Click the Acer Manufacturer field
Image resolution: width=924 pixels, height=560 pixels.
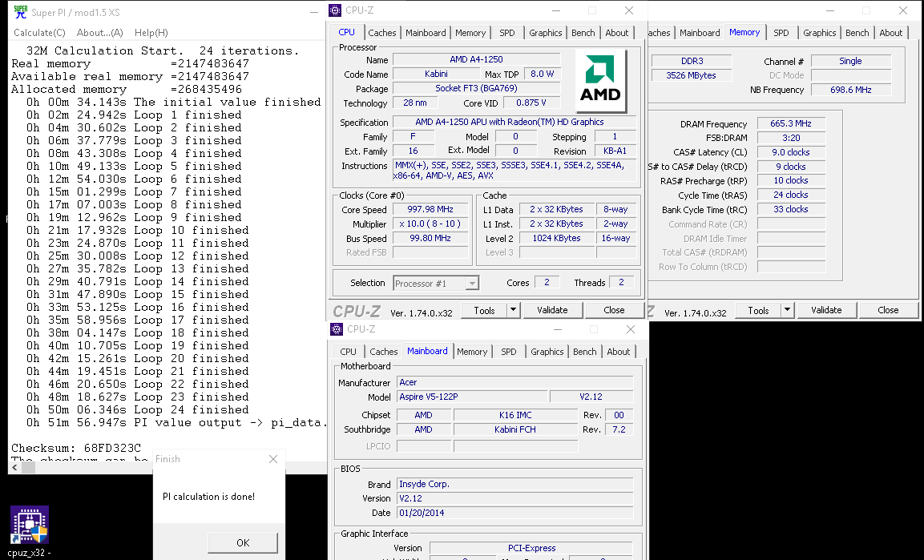pos(515,382)
